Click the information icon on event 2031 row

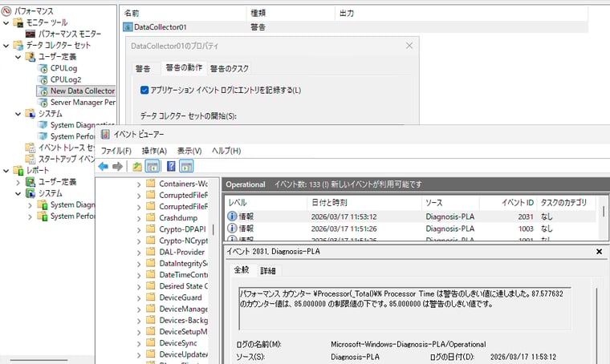point(232,216)
